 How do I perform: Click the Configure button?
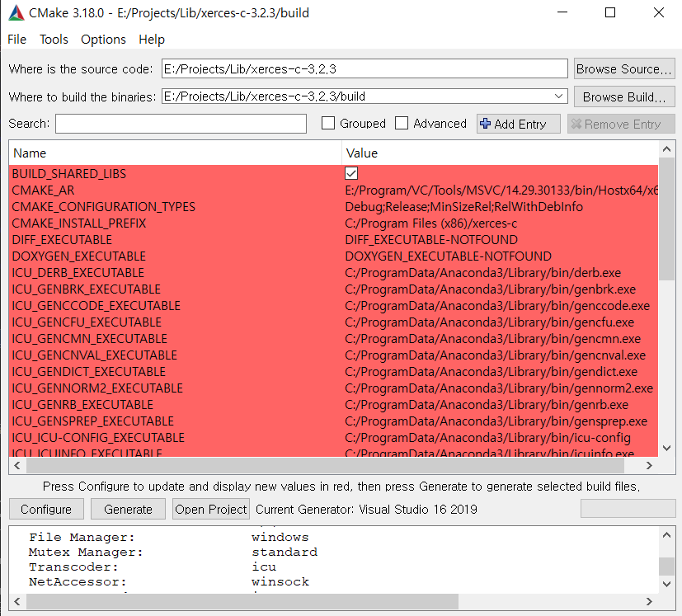pos(46,509)
